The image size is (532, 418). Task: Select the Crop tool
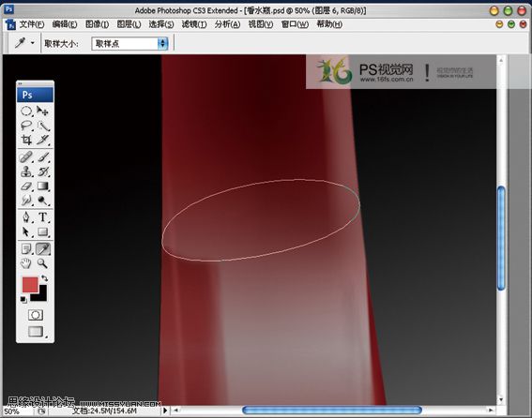[26, 140]
